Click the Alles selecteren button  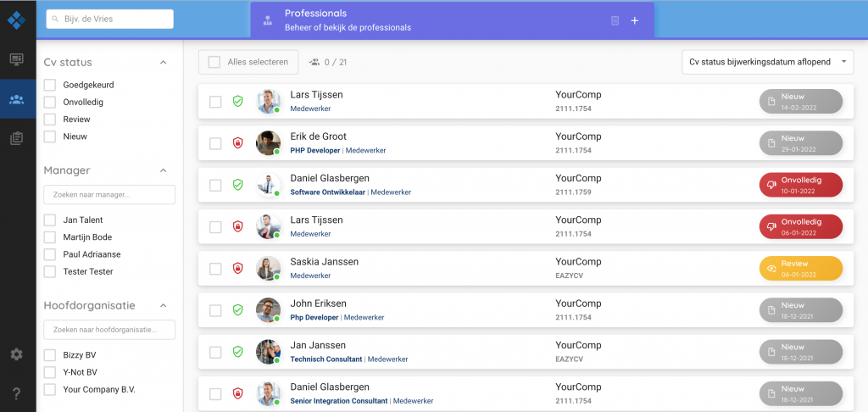point(249,62)
